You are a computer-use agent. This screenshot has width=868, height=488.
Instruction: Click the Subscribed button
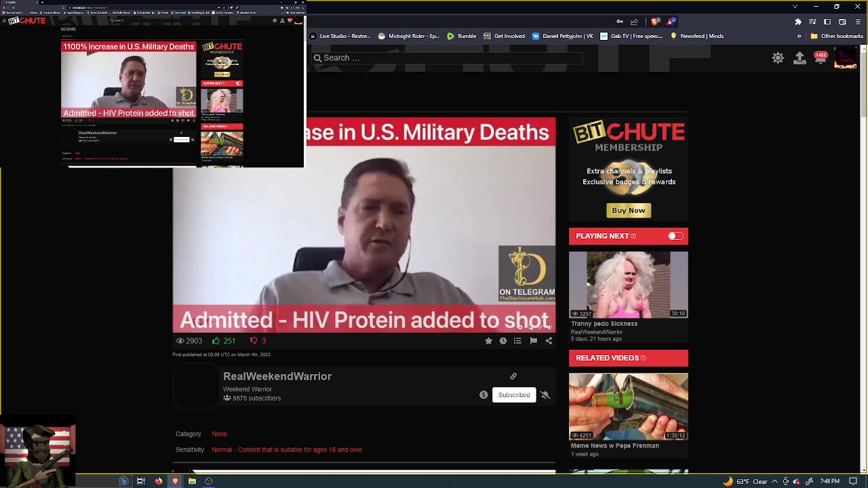(x=514, y=394)
